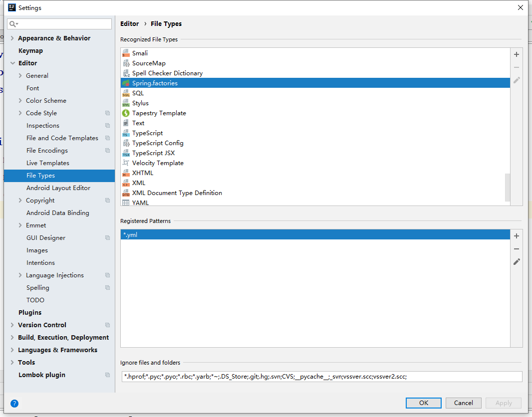Open the Font settings page
Image resolution: width=532 pixels, height=417 pixels.
(x=32, y=88)
